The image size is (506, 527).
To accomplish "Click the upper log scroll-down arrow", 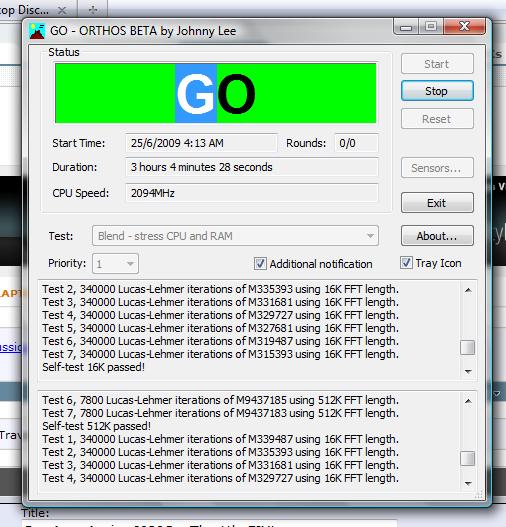I will click(x=468, y=371).
